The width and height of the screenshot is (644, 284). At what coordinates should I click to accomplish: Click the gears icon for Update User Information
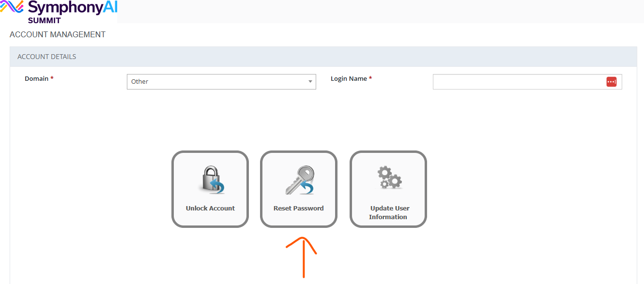pyautogui.click(x=389, y=178)
